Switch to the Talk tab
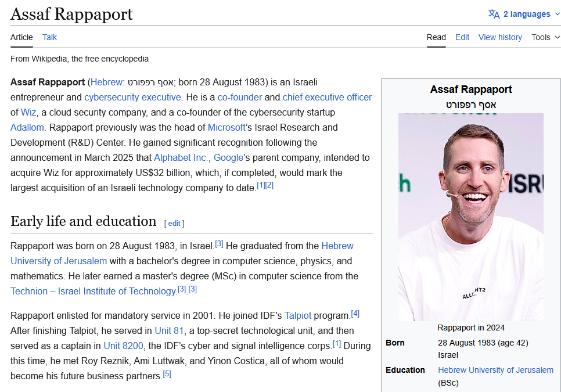The width and height of the screenshot is (561, 392). (x=50, y=37)
